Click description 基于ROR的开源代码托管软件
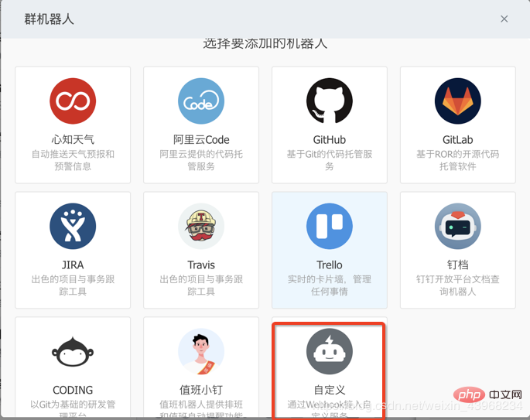The height and width of the screenshot is (420, 530). tap(458, 160)
